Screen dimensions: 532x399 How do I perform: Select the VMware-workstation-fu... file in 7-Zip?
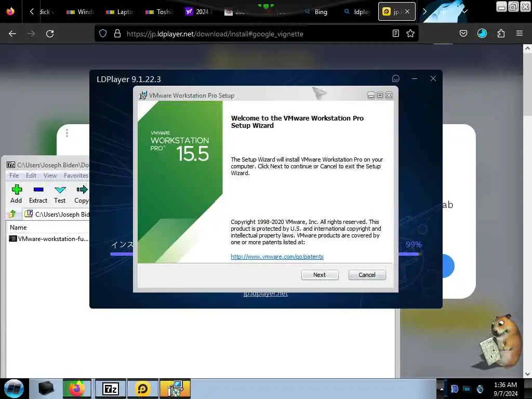[x=49, y=238]
